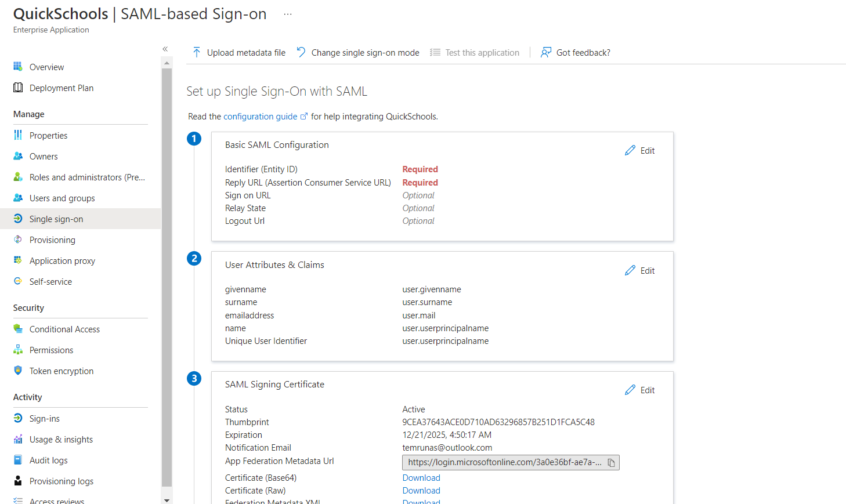Click the Identifier (Entity ID) label

(261, 169)
